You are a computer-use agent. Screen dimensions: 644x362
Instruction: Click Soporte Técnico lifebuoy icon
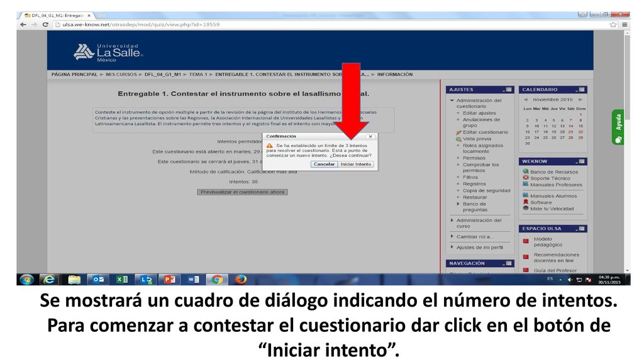click(x=525, y=178)
